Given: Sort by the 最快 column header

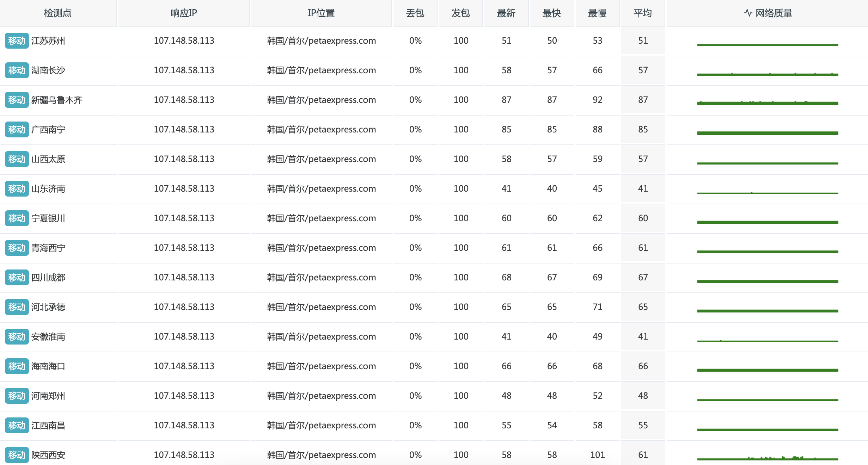Looking at the screenshot, I should [x=552, y=13].
